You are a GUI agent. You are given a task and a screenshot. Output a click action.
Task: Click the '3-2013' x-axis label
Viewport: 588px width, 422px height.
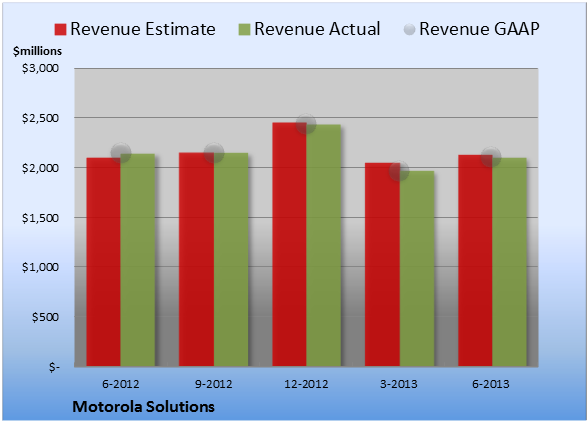click(399, 384)
